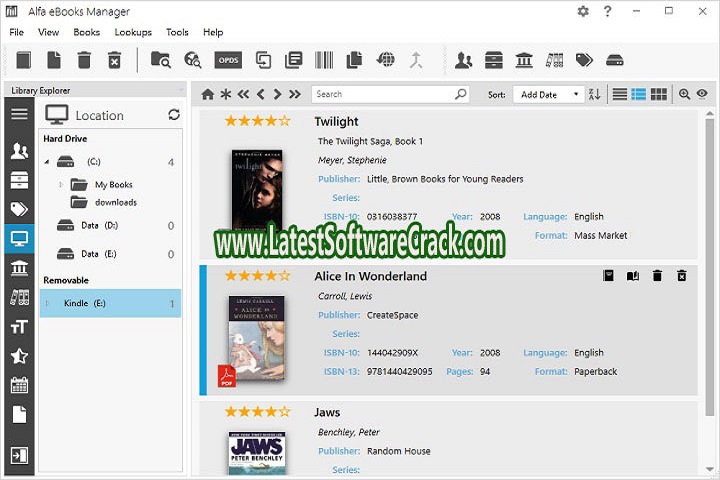Click the drawer cabinet toolbar icon
720x480 pixels.
click(x=494, y=60)
